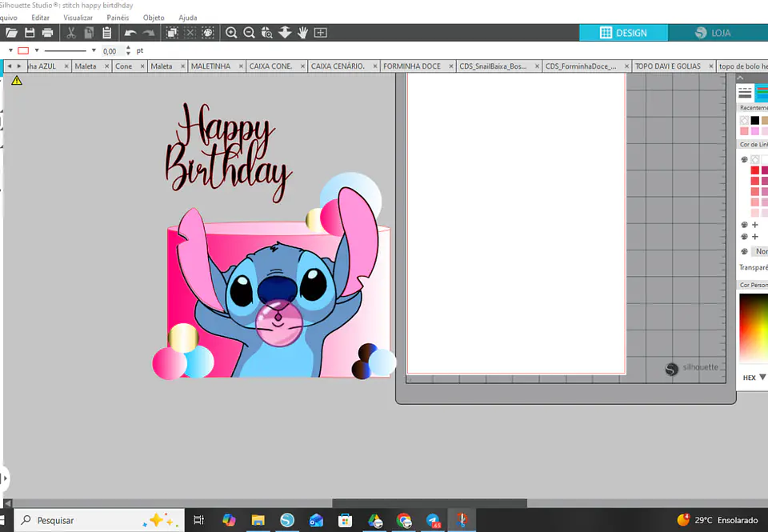Click the first plus add-color icon
Viewport: 768px width, 532px height.
(x=754, y=225)
